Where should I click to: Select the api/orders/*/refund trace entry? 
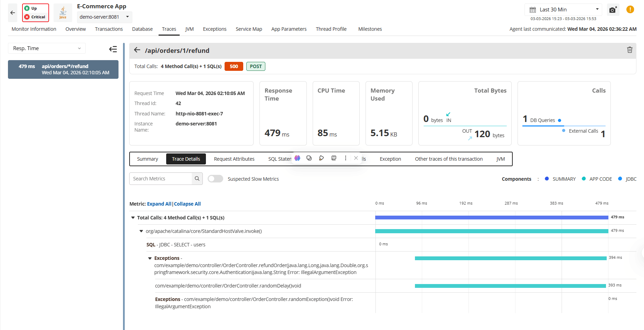[x=63, y=69]
